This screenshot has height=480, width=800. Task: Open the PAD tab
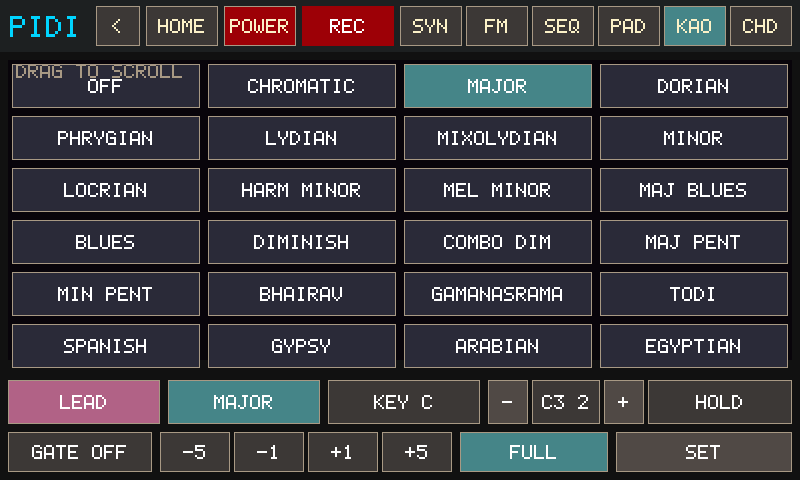point(629,26)
